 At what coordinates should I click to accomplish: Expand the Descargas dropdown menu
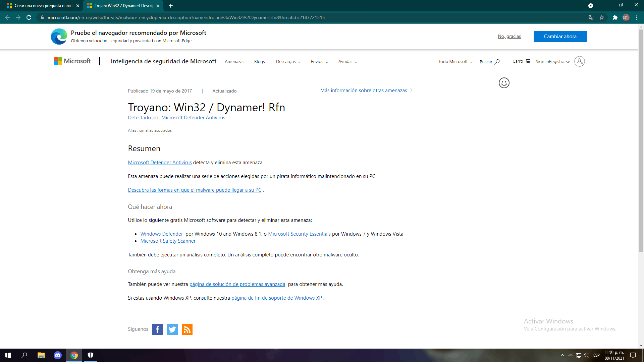tap(288, 62)
